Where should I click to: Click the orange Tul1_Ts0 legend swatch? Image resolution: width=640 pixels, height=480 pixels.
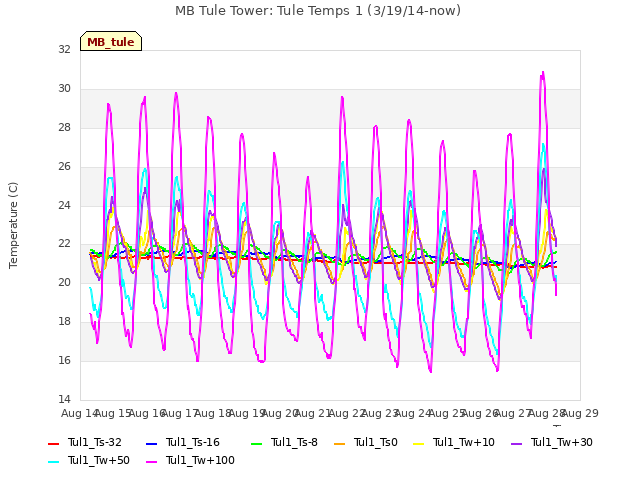tap(339, 443)
